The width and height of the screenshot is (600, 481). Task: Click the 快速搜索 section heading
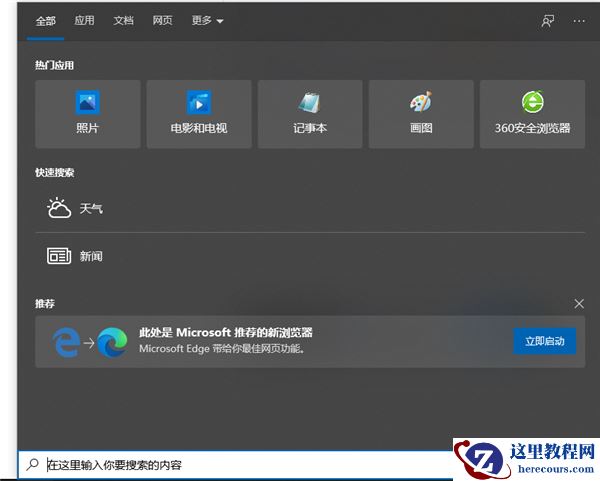coord(54,173)
